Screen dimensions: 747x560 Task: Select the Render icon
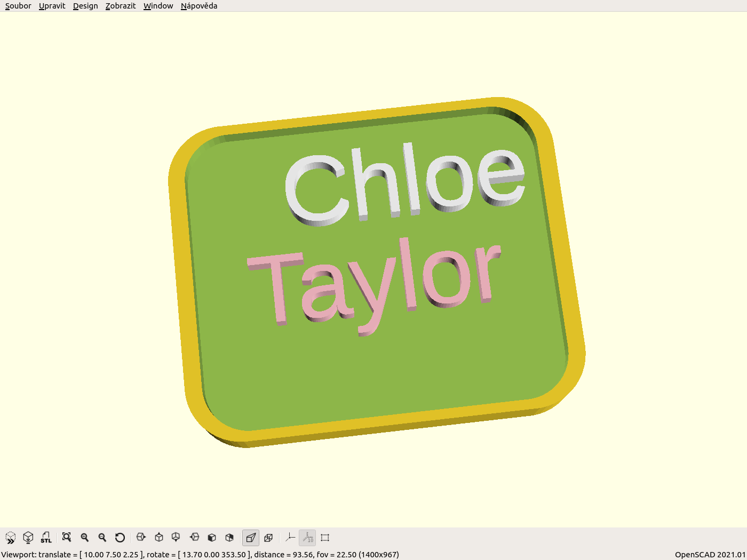(28, 538)
